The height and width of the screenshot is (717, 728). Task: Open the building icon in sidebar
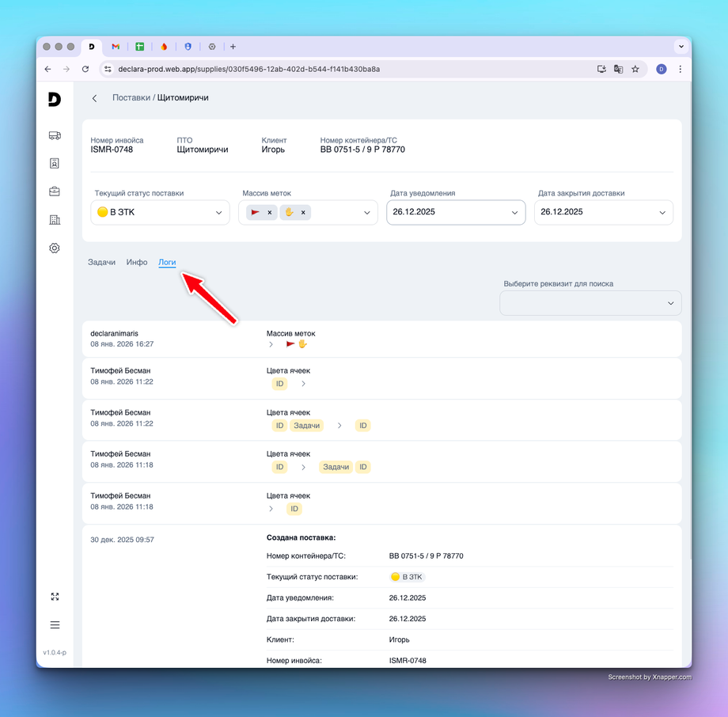(x=55, y=220)
